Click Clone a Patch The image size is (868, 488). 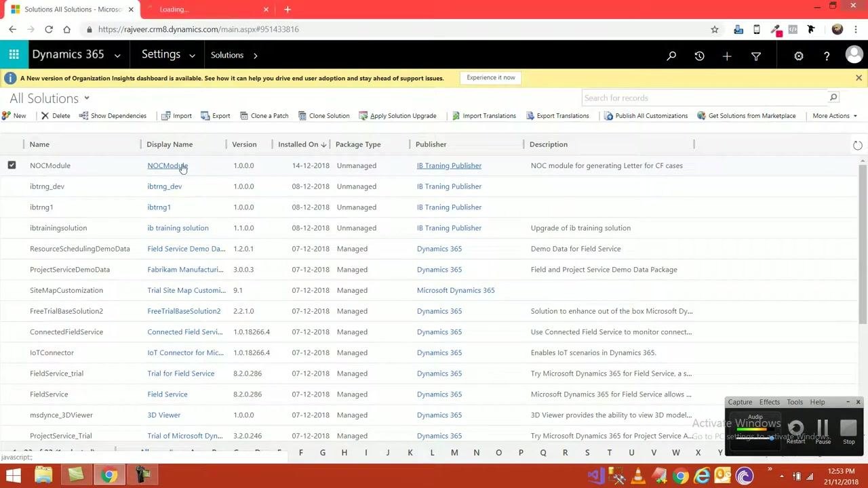[x=264, y=116]
